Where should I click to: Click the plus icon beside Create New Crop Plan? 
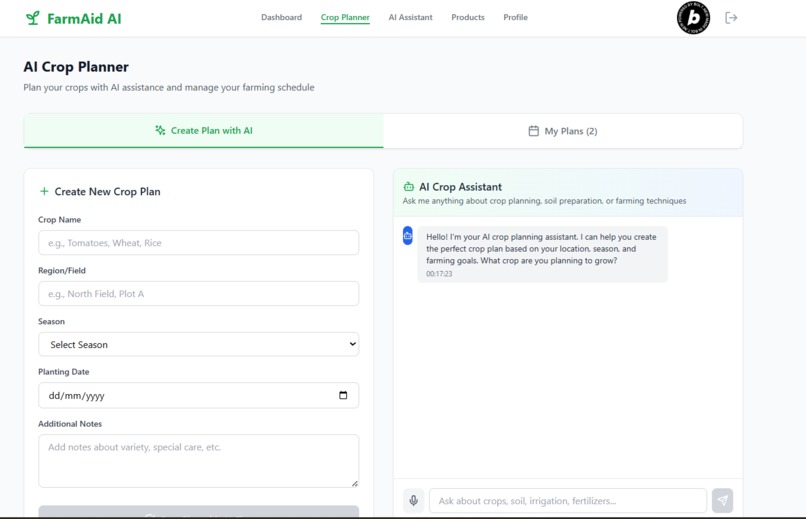[x=44, y=191]
